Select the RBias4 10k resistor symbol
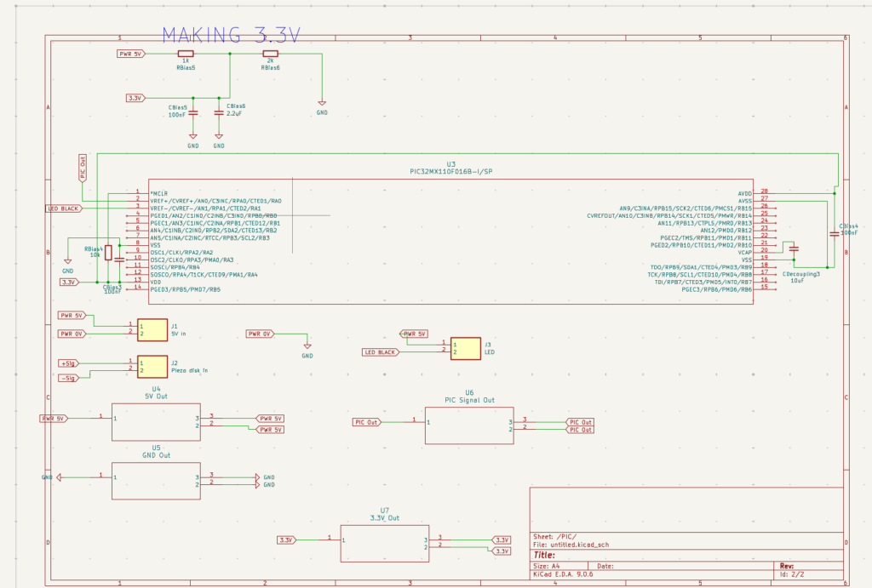Image resolution: width=872 pixels, height=588 pixels. pyautogui.click(x=108, y=253)
